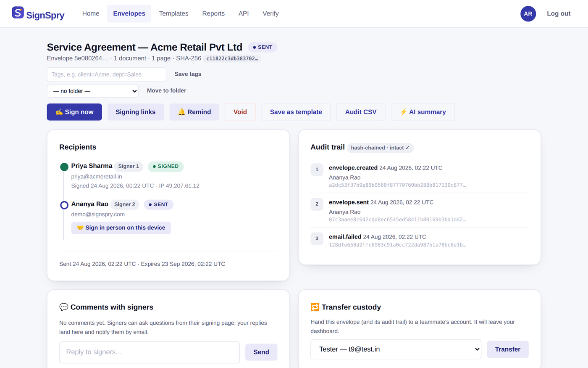The width and height of the screenshot is (588, 368).
Task: Save the envelope as template
Action: 296,112
